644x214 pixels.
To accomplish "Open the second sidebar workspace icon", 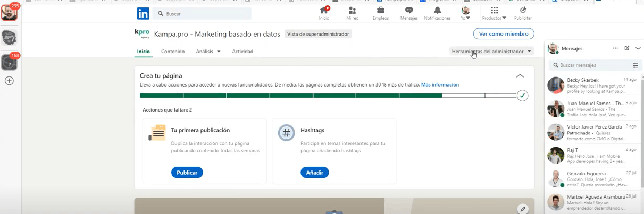I will point(9,37).
